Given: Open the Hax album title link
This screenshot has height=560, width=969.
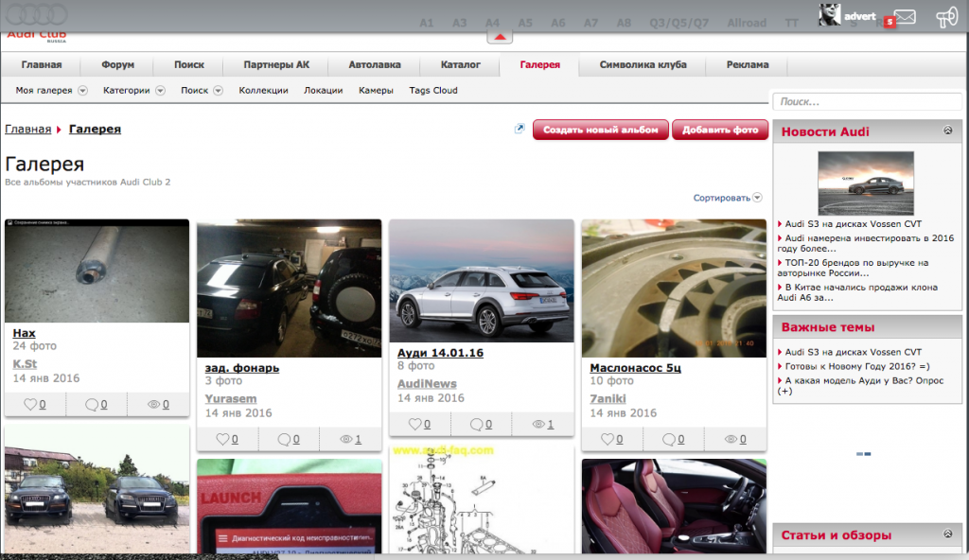Looking at the screenshot, I should click(24, 333).
